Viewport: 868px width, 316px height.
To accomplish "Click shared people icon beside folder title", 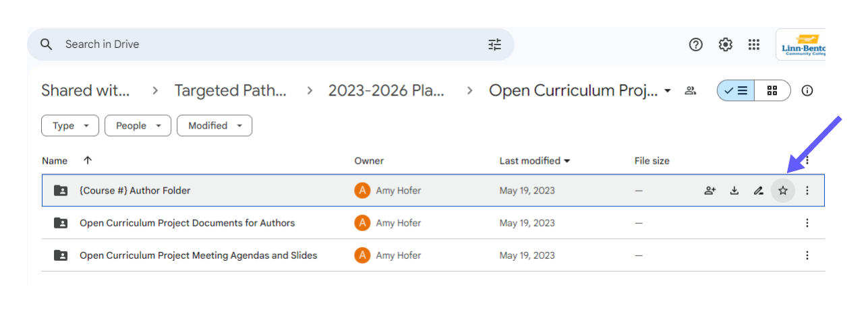I will [x=690, y=90].
